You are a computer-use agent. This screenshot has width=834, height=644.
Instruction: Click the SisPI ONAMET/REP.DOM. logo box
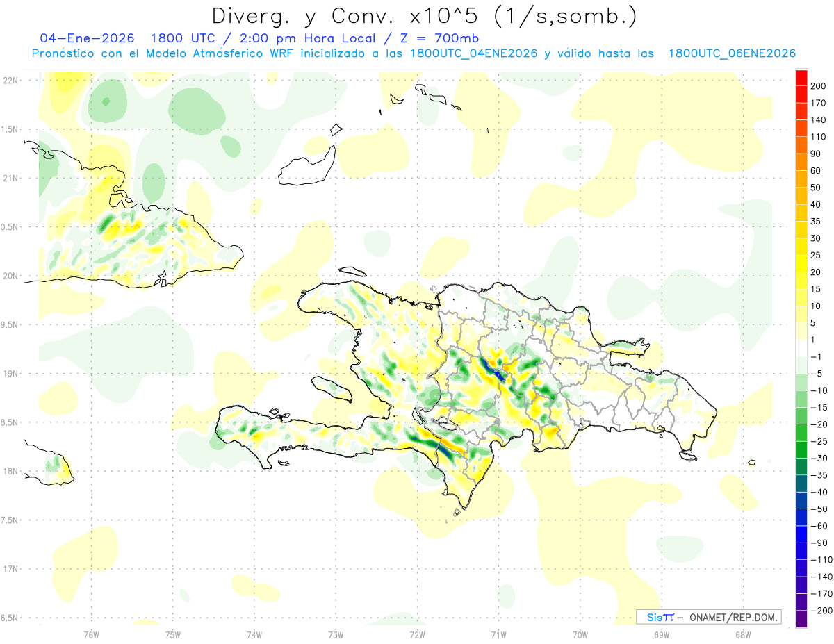click(709, 617)
